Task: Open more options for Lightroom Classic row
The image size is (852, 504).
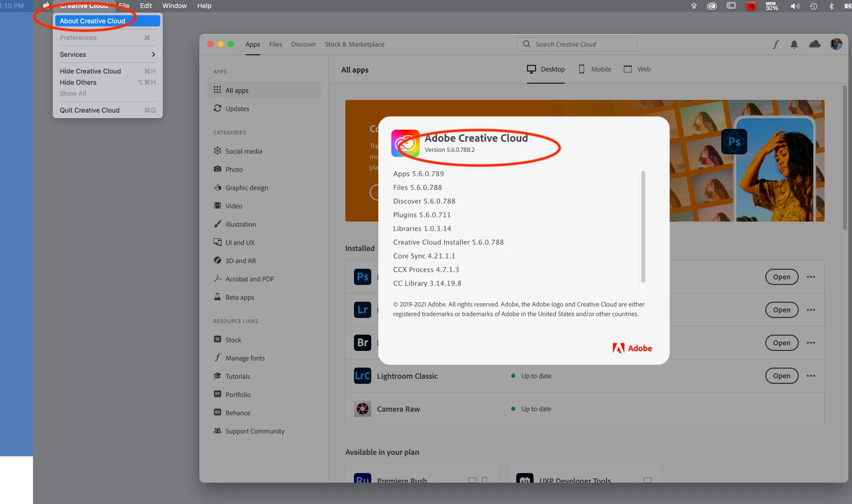Action: [x=811, y=376]
